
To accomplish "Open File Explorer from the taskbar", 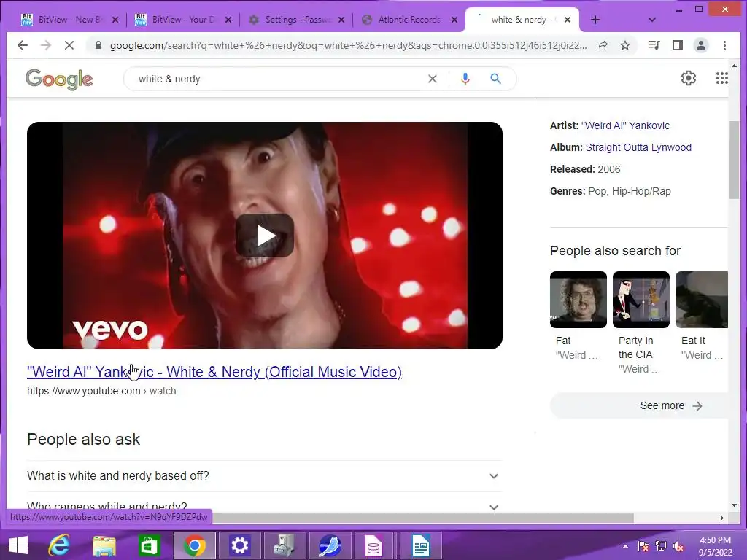I will (104, 545).
